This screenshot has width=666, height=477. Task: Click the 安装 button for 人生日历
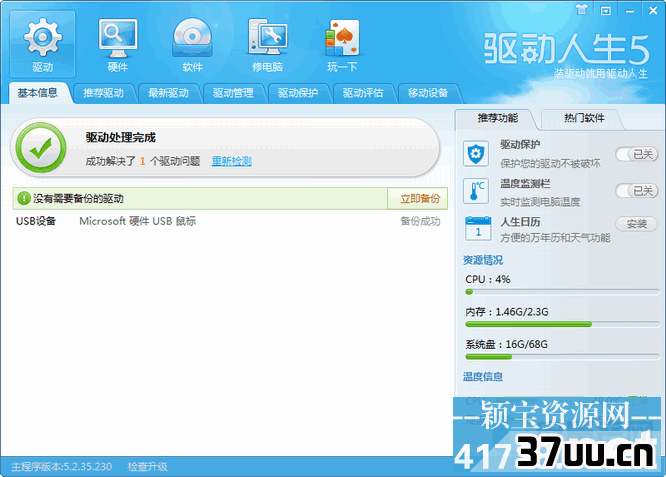pos(636,223)
